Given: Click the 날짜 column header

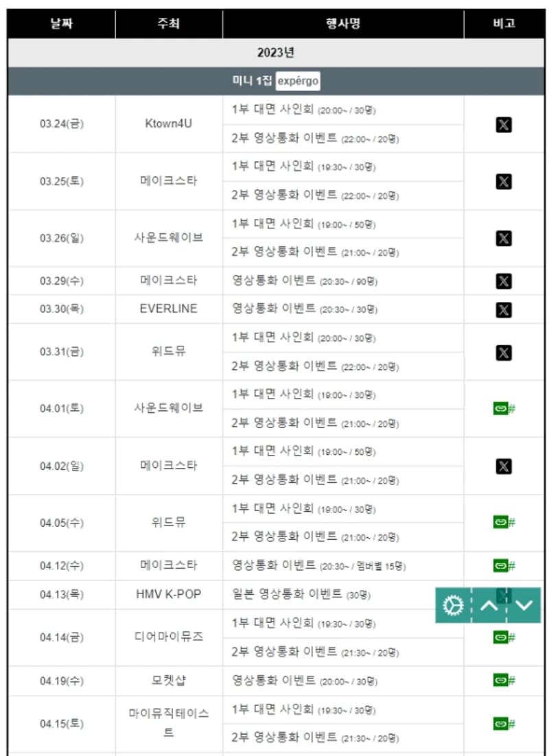Looking at the screenshot, I should pos(61,23).
